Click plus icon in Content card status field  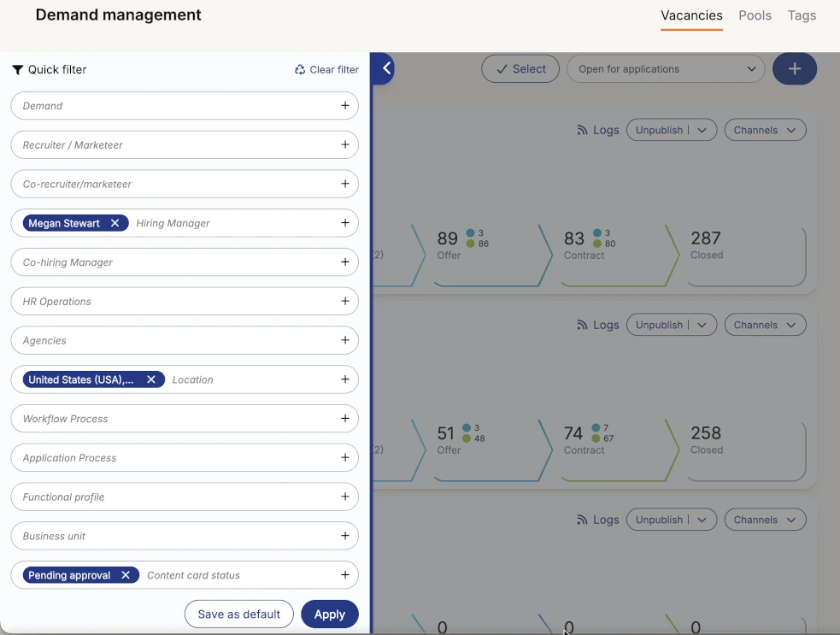click(x=345, y=575)
